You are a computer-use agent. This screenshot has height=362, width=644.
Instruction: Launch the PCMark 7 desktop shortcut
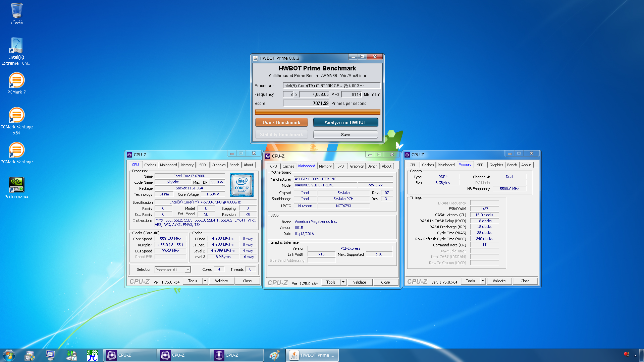pyautogui.click(x=16, y=83)
